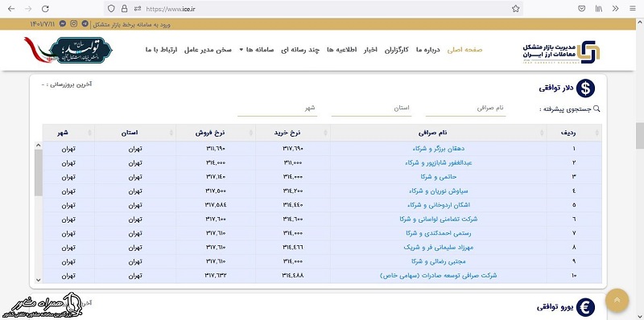Open the Instagram icon in top bar

pos(74,24)
